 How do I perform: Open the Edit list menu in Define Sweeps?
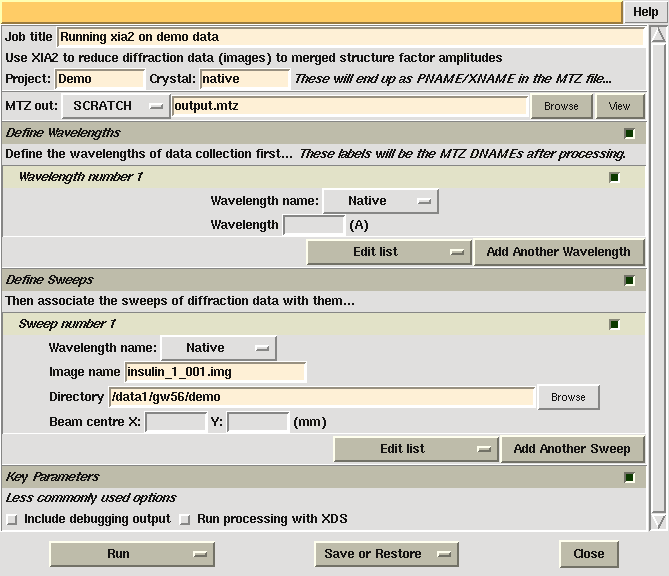coord(416,449)
